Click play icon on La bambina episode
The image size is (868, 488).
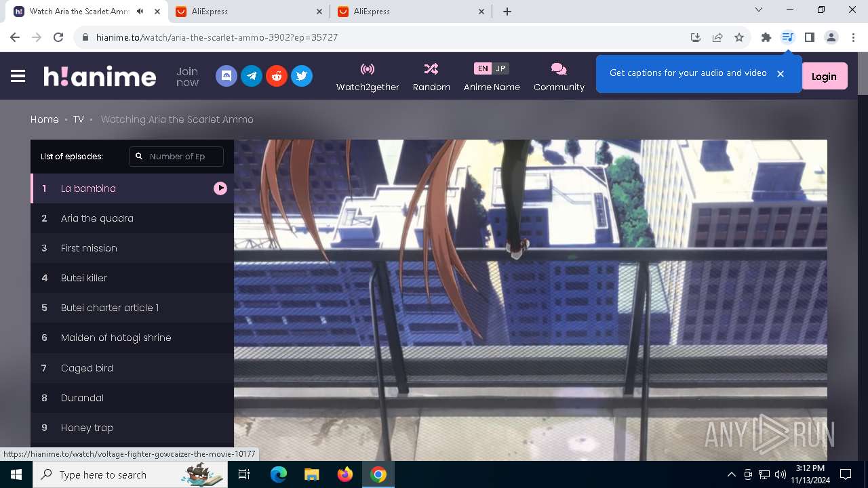220,188
